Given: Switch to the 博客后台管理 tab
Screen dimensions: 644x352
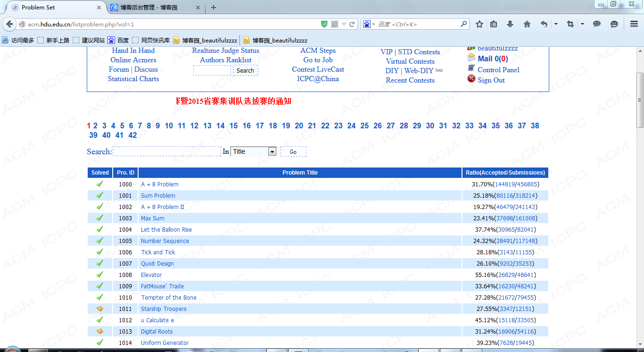Looking at the screenshot, I should tap(155, 8).
